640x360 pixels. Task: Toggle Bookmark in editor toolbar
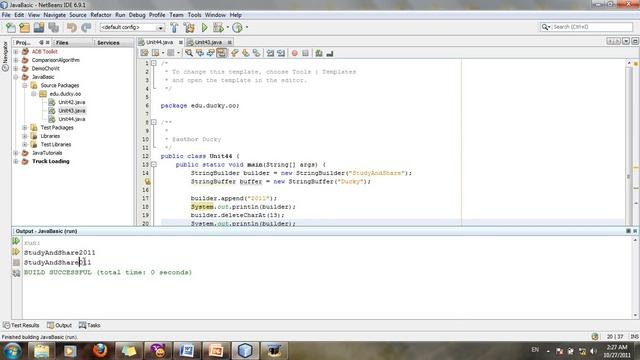[x=256, y=53]
